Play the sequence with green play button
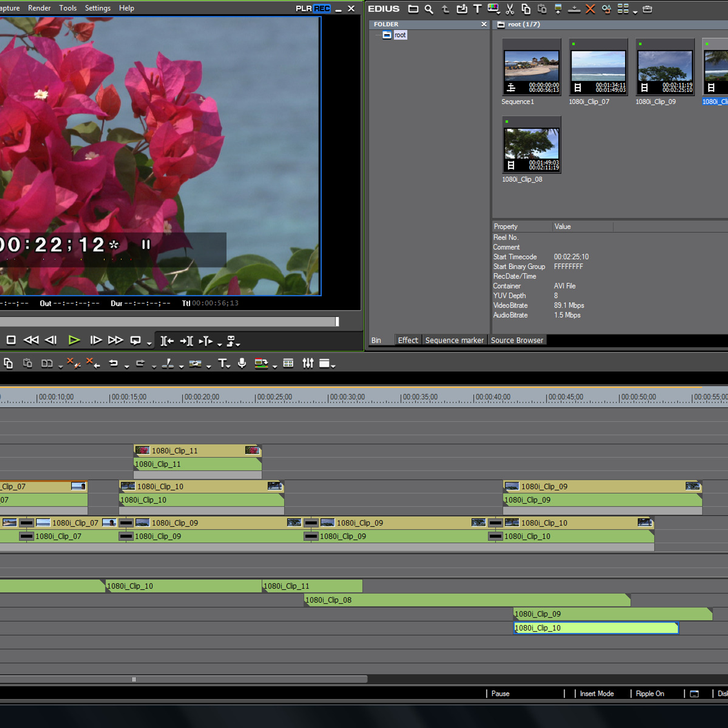Image resolution: width=728 pixels, height=728 pixels. coord(74,340)
